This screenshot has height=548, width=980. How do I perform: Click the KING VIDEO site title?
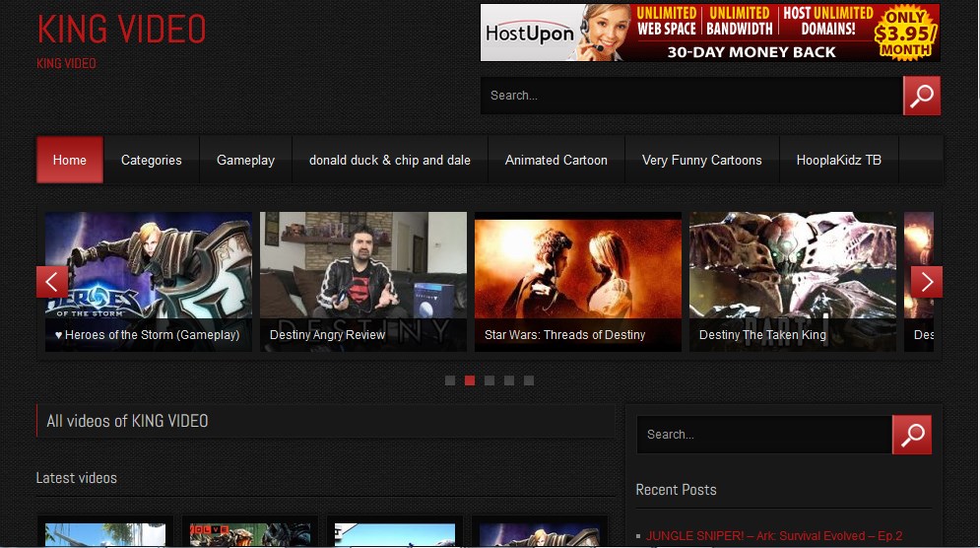pyautogui.click(x=121, y=30)
